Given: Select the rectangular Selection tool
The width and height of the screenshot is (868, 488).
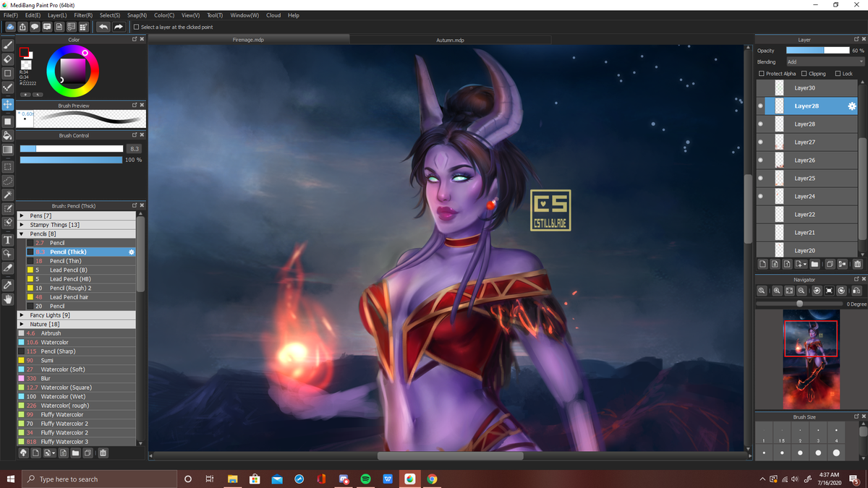Looking at the screenshot, I should coord(8,167).
